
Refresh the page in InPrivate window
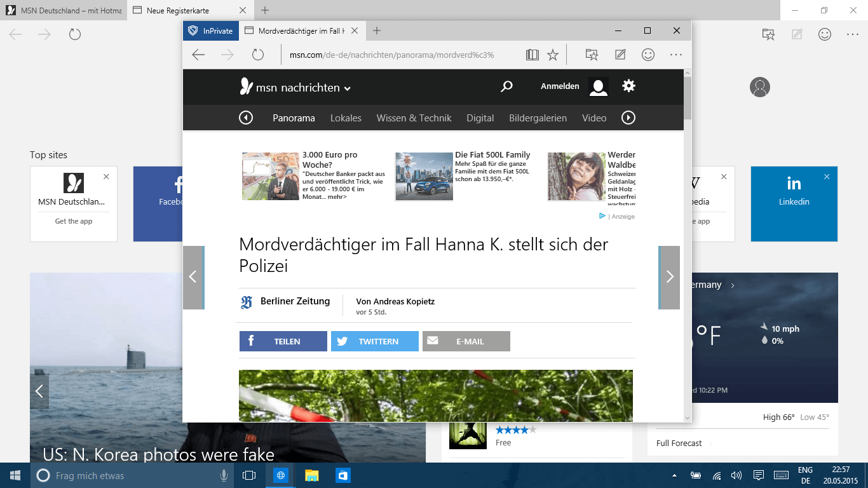coord(257,55)
